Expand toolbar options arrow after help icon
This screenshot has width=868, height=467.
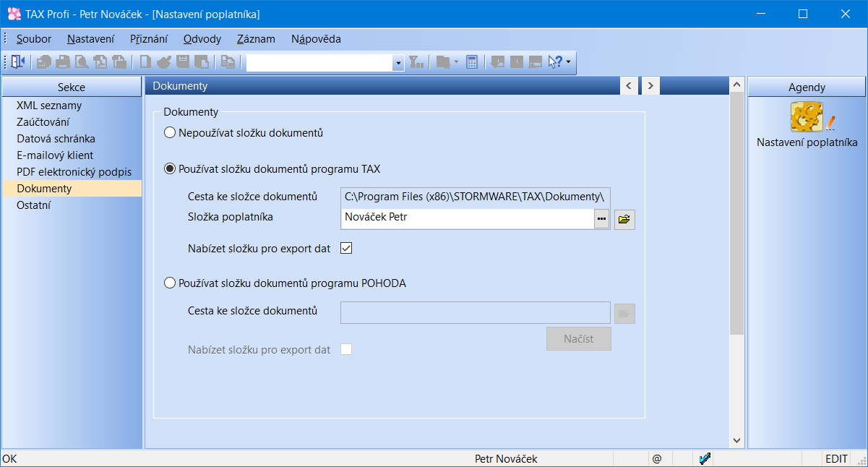[568, 62]
